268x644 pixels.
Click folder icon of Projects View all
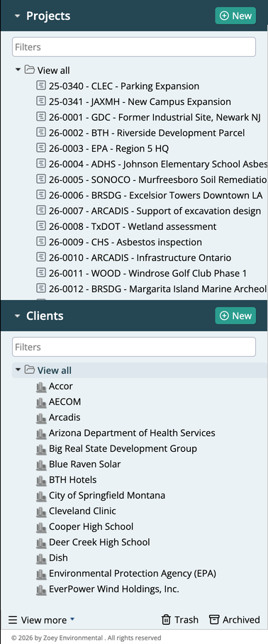tap(30, 70)
